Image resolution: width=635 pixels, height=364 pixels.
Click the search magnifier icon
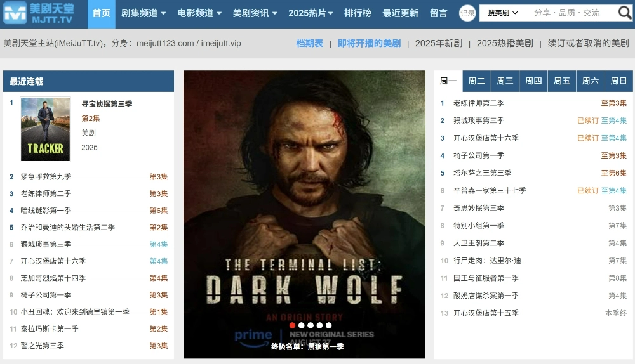(624, 13)
